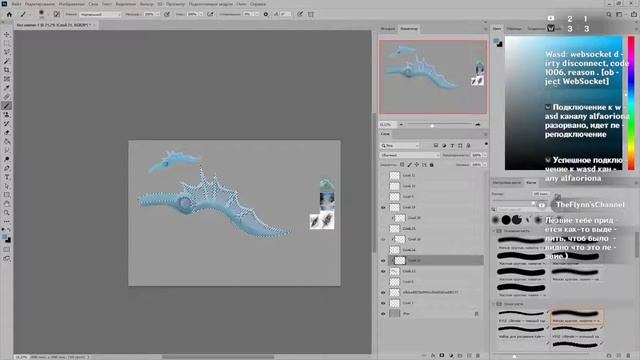Open the Редактирование menu
This screenshot has width=640, height=360.
tap(40, 4)
